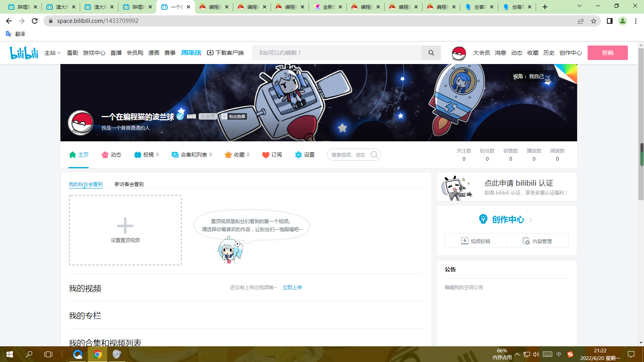This screenshot has width=644, height=362.
Task: Open the bilibili logo homepage
Action: pos(24,53)
